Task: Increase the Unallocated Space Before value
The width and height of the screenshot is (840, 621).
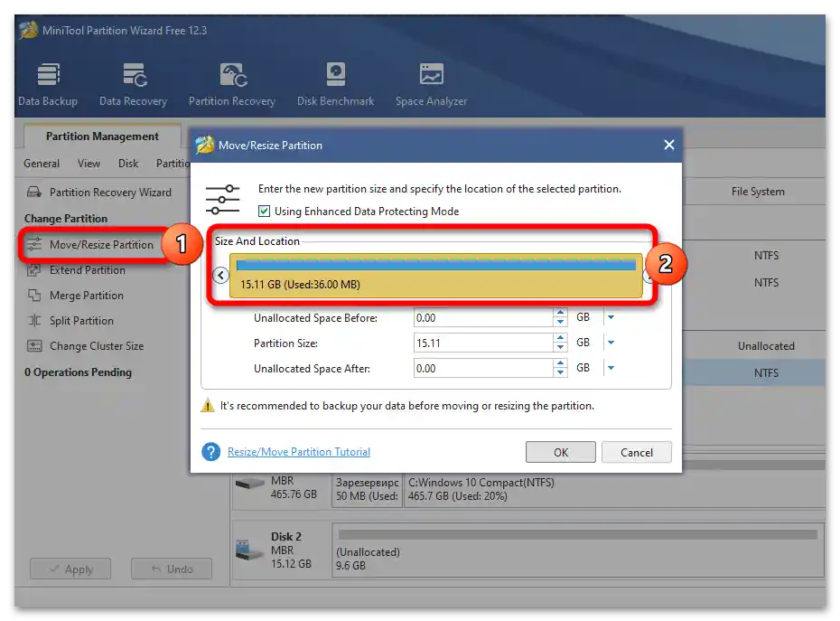Action: tap(560, 313)
